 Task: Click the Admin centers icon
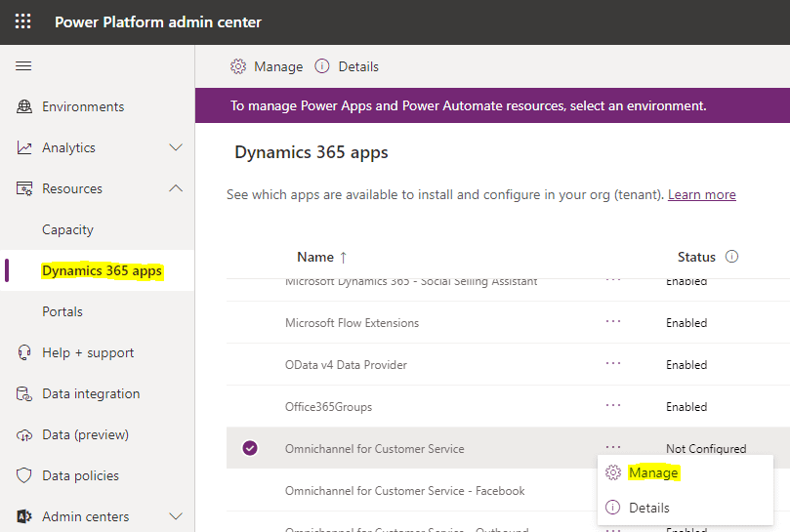pos(24,516)
